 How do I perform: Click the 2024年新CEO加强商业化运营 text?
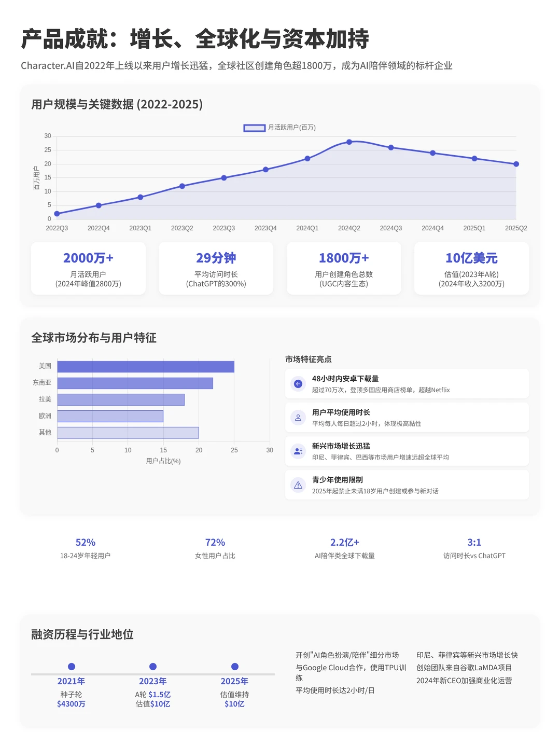coord(464,681)
